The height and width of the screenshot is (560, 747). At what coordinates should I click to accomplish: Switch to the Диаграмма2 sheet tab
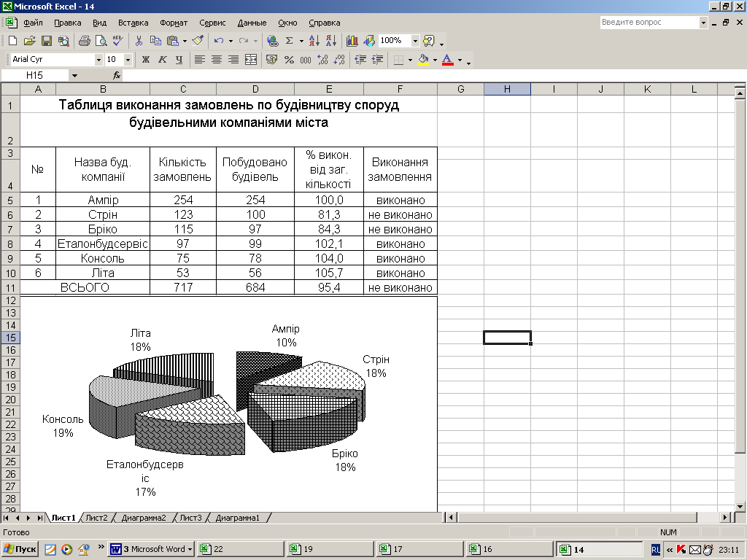[x=144, y=518]
